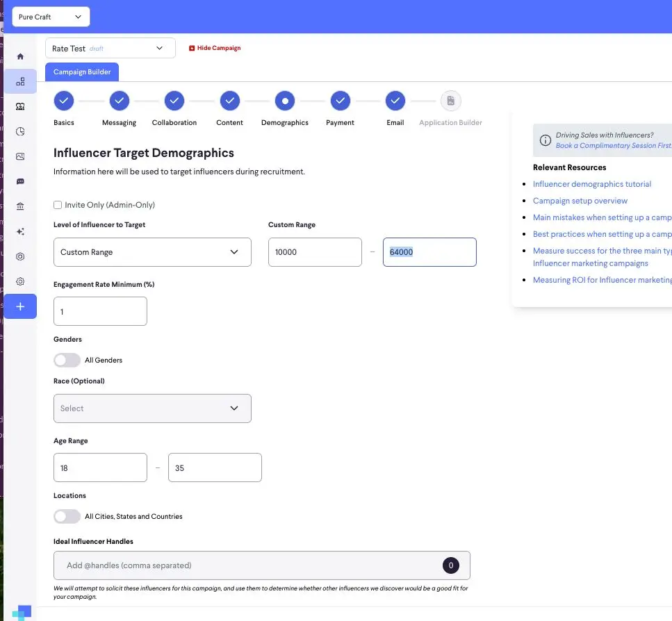672x621 pixels.
Task: Switch to the Campaign Builder tab
Action: pyautogui.click(x=82, y=72)
